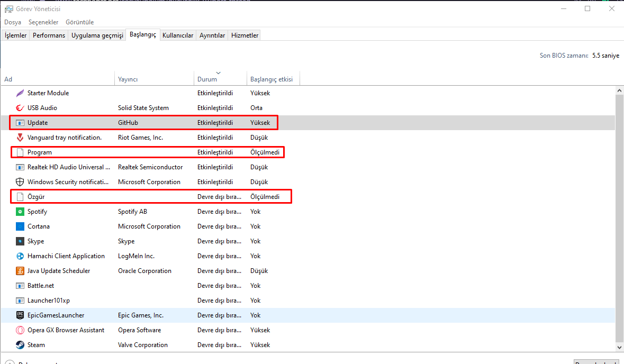Click the EpicGamesLauncher icon
The image size is (624, 364).
[x=20, y=315]
